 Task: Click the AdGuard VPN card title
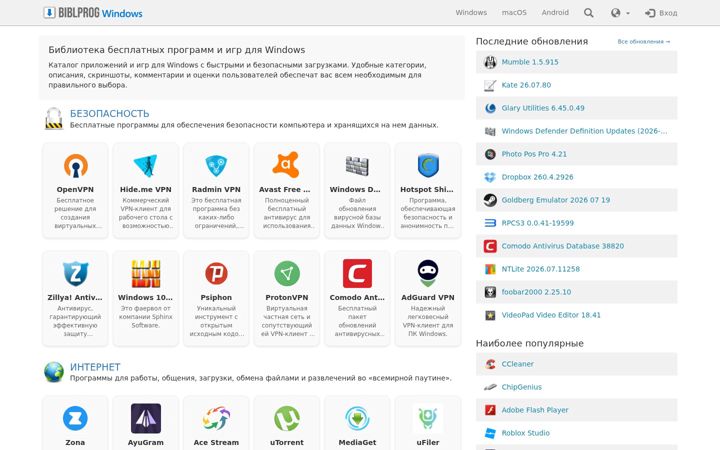pyautogui.click(x=428, y=298)
